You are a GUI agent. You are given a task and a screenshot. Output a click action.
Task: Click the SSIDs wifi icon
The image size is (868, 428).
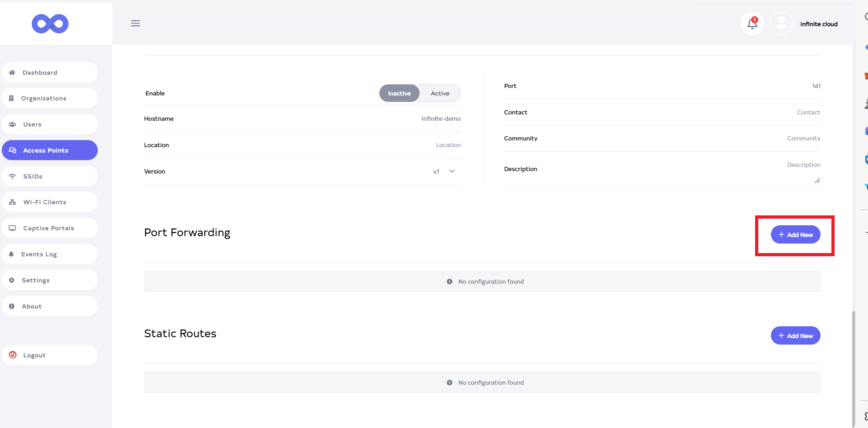[12, 176]
